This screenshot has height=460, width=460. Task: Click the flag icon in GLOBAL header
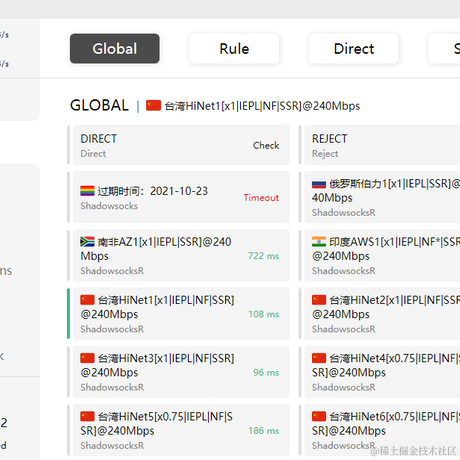click(153, 105)
